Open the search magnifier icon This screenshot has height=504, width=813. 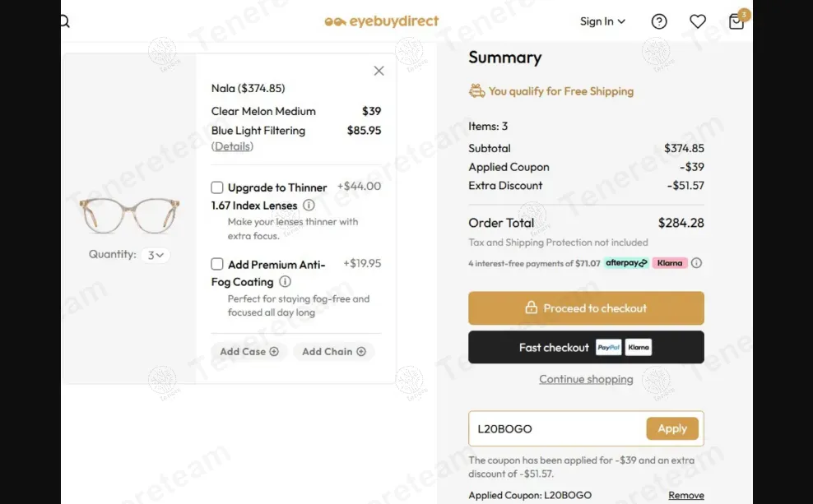pos(65,21)
